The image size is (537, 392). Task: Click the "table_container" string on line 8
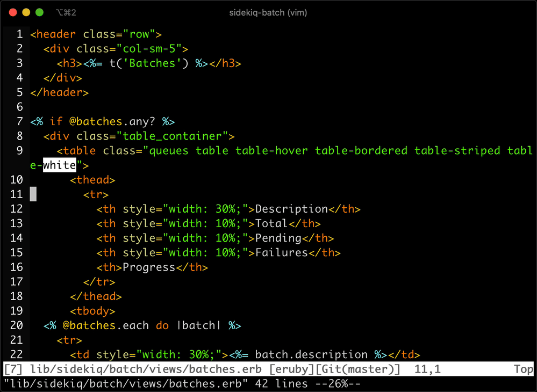[172, 136]
